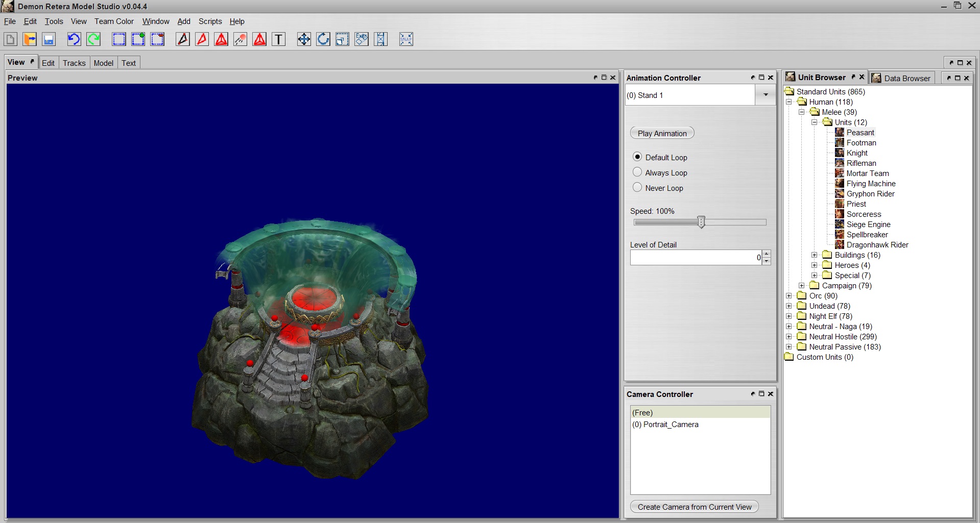Image resolution: width=980 pixels, height=523 pixels.
Task: Click the Level of Detail input field
Action: coord(696,257)
